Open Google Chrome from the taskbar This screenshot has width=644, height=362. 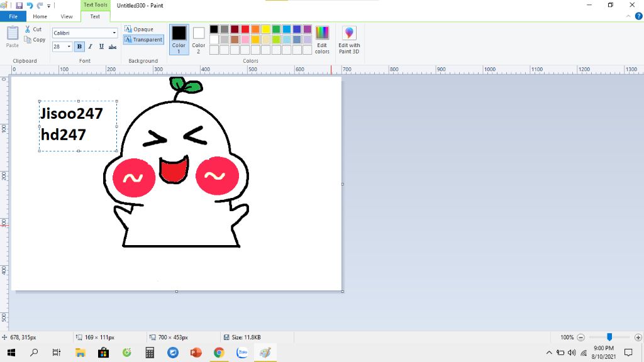pos(219,353)
